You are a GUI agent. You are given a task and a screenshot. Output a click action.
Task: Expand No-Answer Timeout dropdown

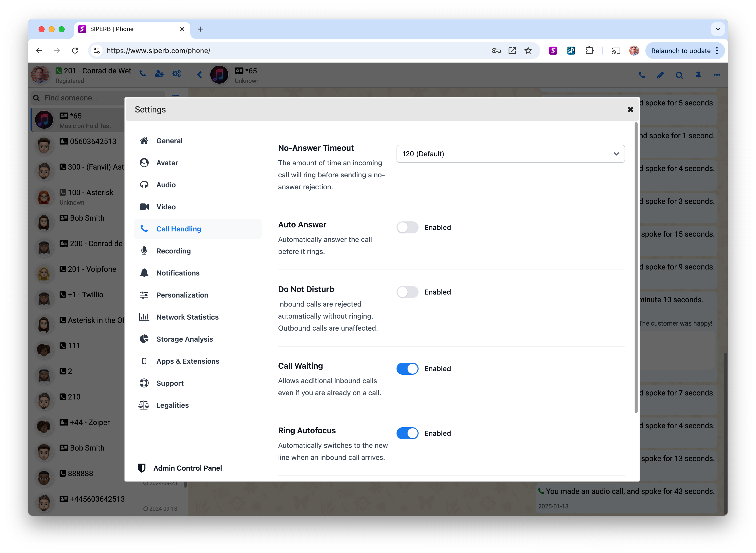click(x=510, y=154)
